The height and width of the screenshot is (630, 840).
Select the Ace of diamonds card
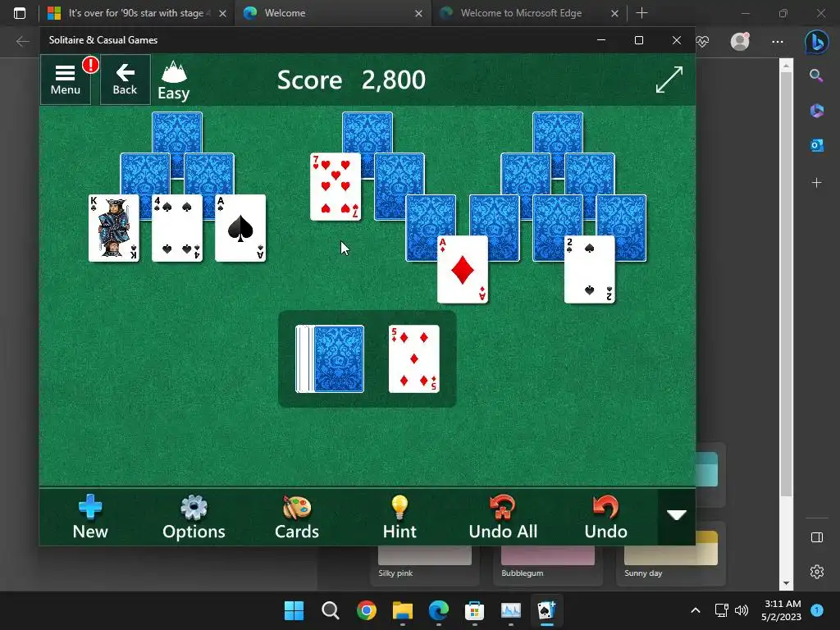point(463,269)
